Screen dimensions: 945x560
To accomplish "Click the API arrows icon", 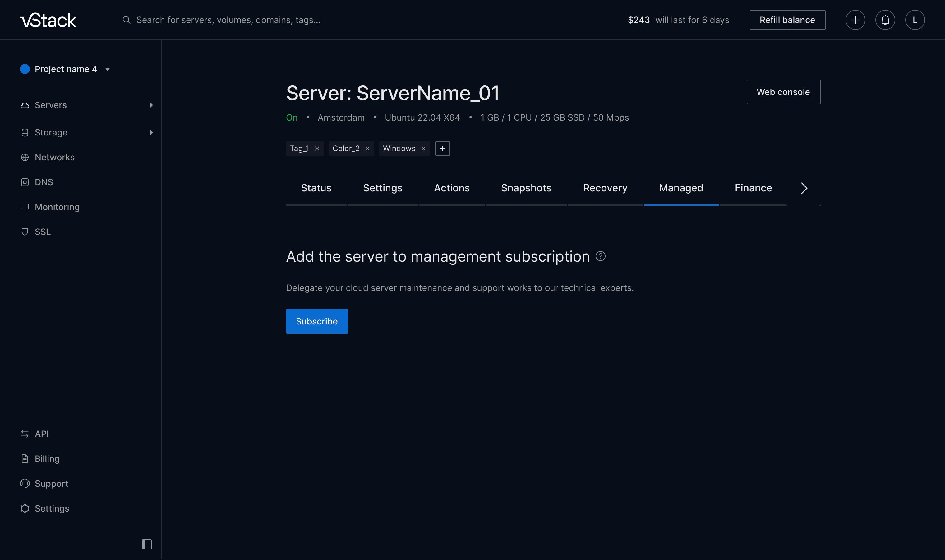I will pos(25,434).
